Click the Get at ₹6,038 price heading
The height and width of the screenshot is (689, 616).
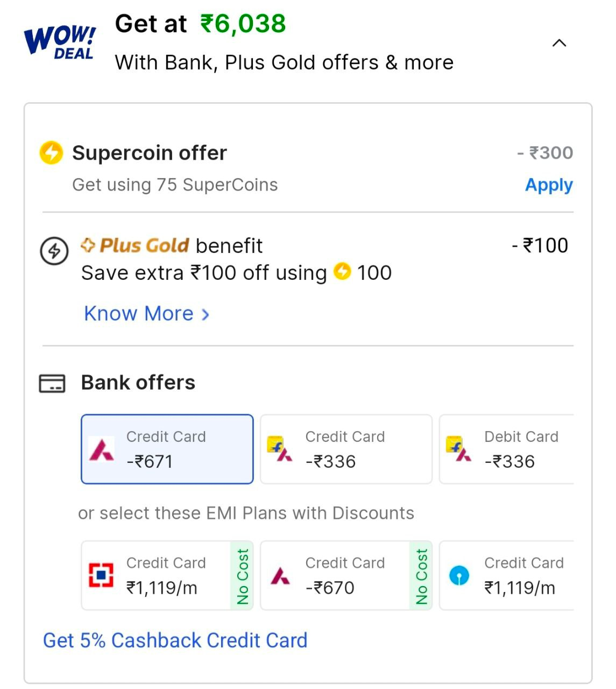(x=200, y=24)
